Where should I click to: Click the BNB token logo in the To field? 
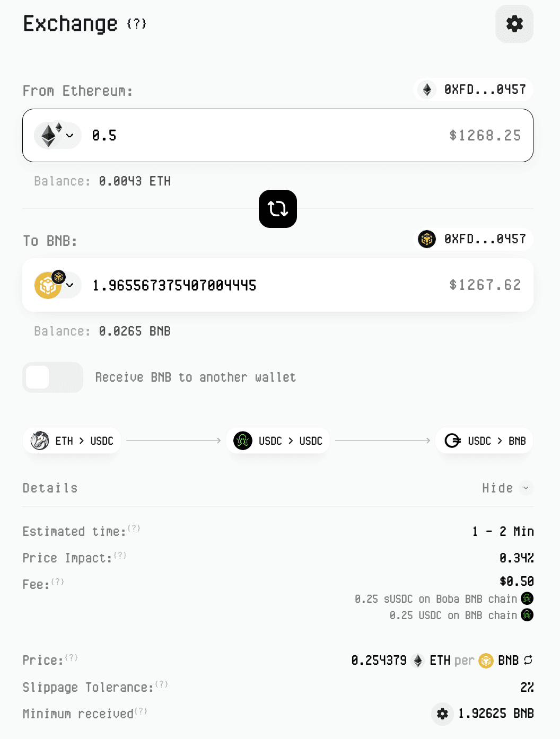49,285
